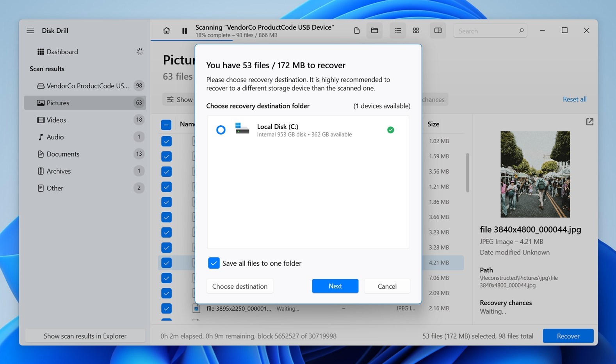This screenshot has height=364, width=616.
Task: Open the Show filters button
Action: coord(179,99)
